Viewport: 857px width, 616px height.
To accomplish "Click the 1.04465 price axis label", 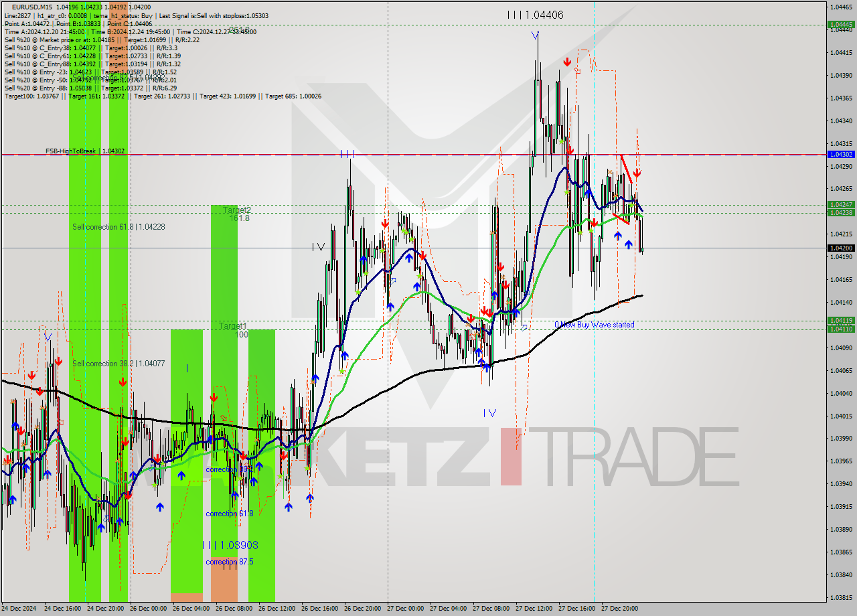I will tap(841, 7).
